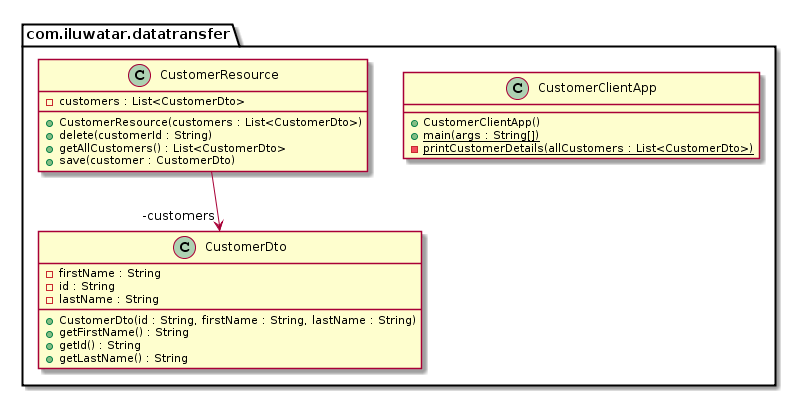
Task: Click the green dot beside getAllCustomers()
Action: pos(49,149)
